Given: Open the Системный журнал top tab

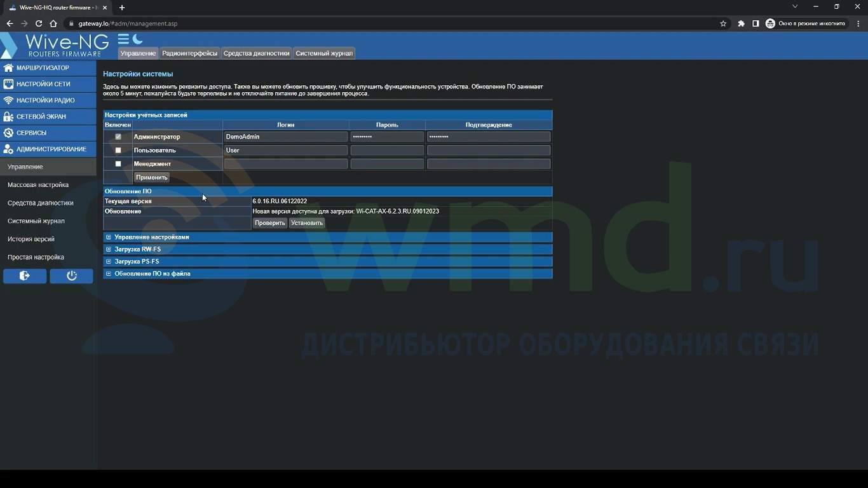Looking at the screenshot, I should point(323,53).
